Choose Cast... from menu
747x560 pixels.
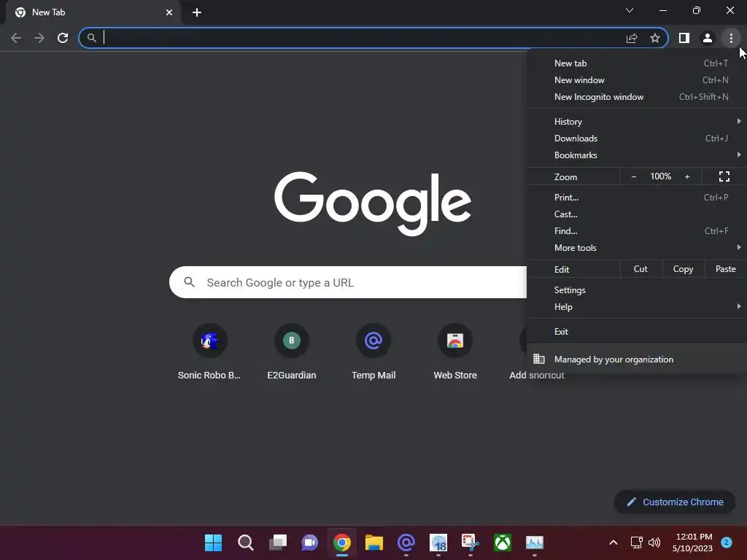636,214
